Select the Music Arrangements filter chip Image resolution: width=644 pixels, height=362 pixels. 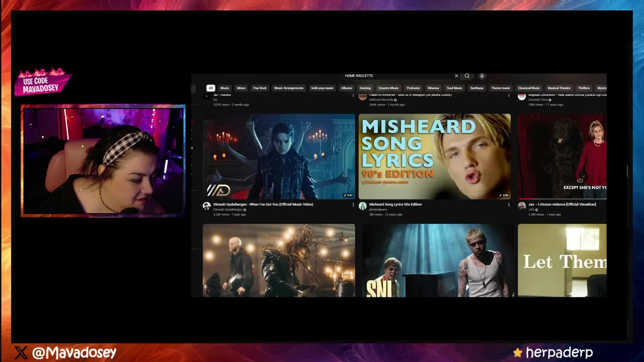289,88
